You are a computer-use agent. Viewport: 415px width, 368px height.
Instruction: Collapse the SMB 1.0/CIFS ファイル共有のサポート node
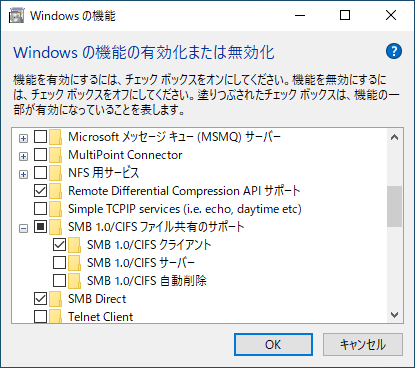coord(23,228)
